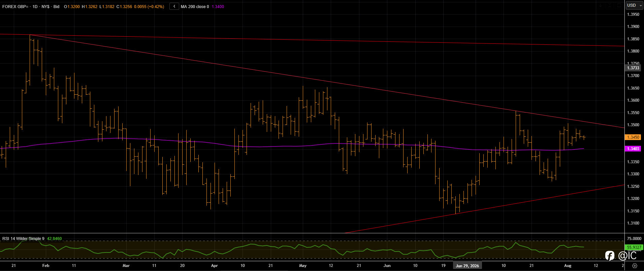This screenshot has height=271, width=644.
Task: Click the high price H1.3262 value
Action: coord(90,6)
